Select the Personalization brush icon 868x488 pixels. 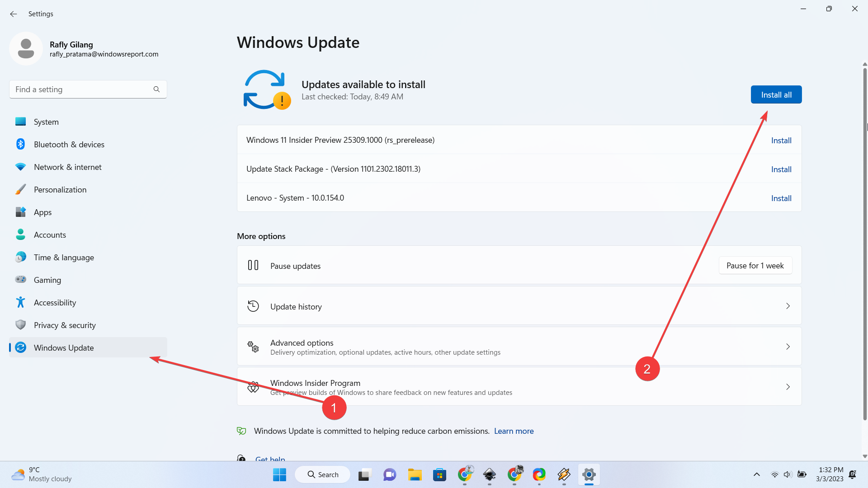coord(21,189)
